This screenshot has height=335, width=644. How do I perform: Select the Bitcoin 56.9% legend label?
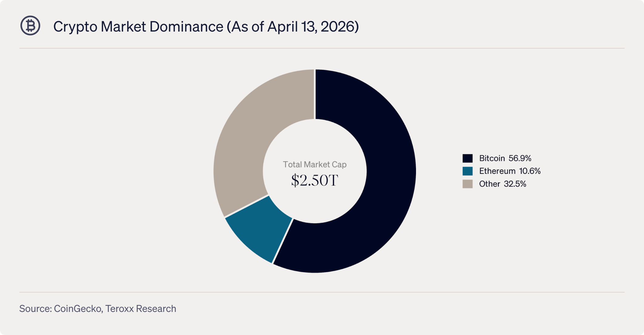[x=505, y=158]
